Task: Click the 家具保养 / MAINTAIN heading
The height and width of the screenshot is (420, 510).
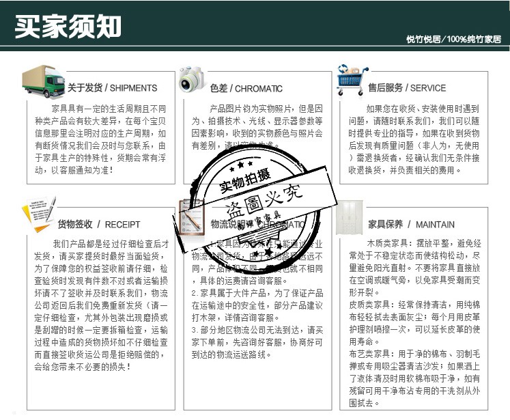Action: tap(411, 224)
